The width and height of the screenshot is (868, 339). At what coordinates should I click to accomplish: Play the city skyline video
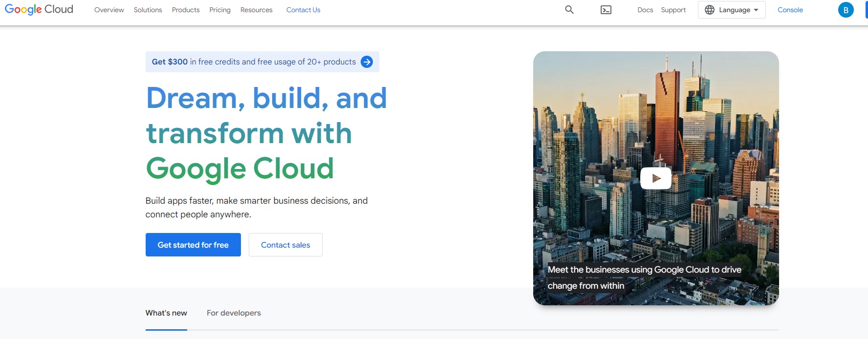(x=656, y=178)
